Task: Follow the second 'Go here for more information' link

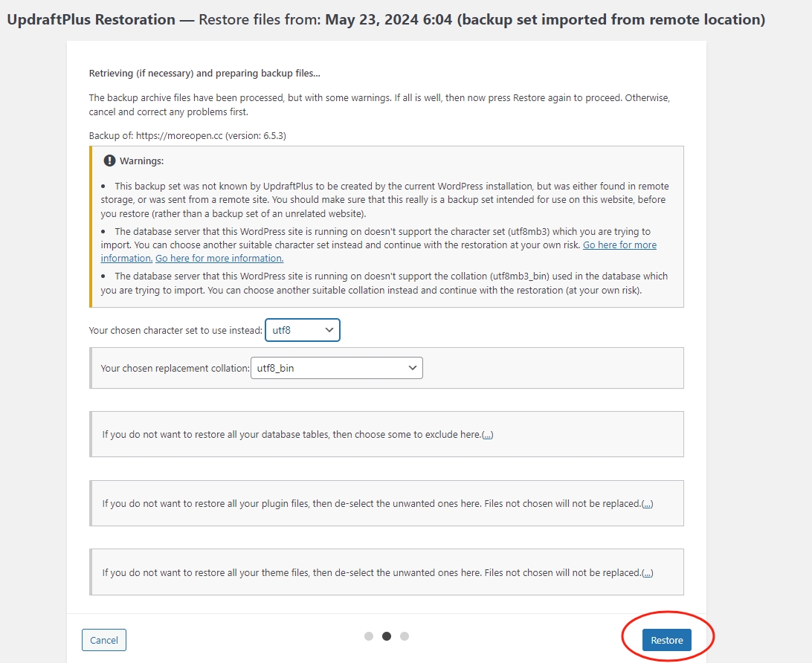Action: tap(219, 258)
